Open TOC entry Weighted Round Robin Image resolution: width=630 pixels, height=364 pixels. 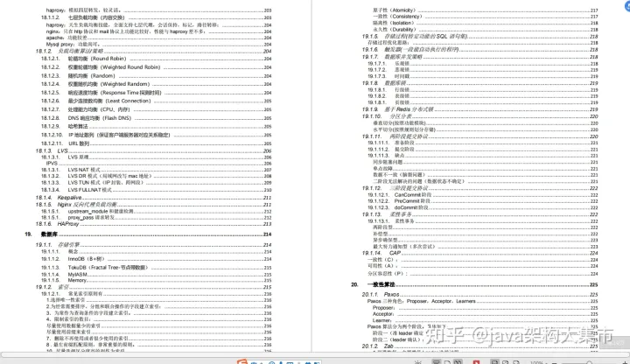pos(157,67)
